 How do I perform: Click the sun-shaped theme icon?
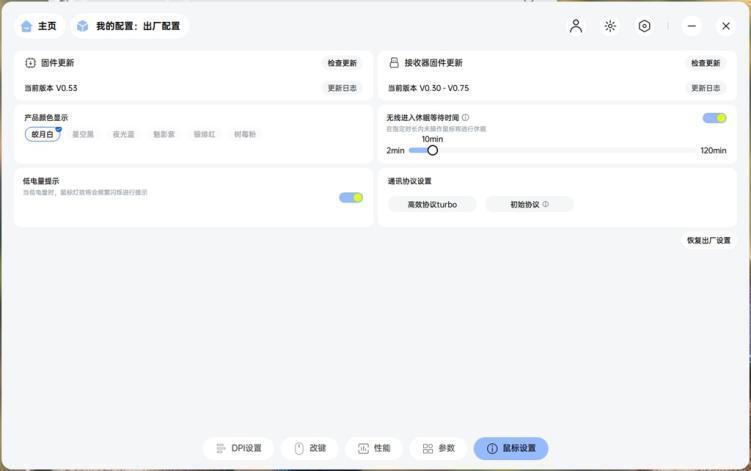610,26
